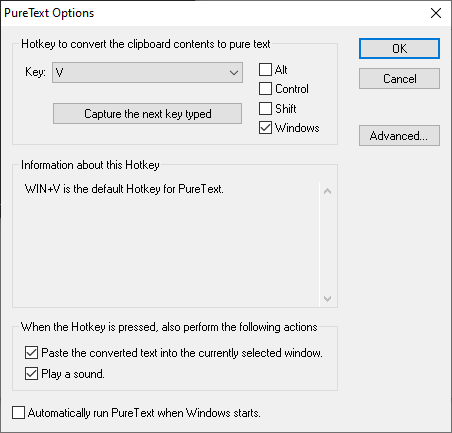Click the info box scroll up arrow
452x433 pixels.
click(x=327, y=191)
